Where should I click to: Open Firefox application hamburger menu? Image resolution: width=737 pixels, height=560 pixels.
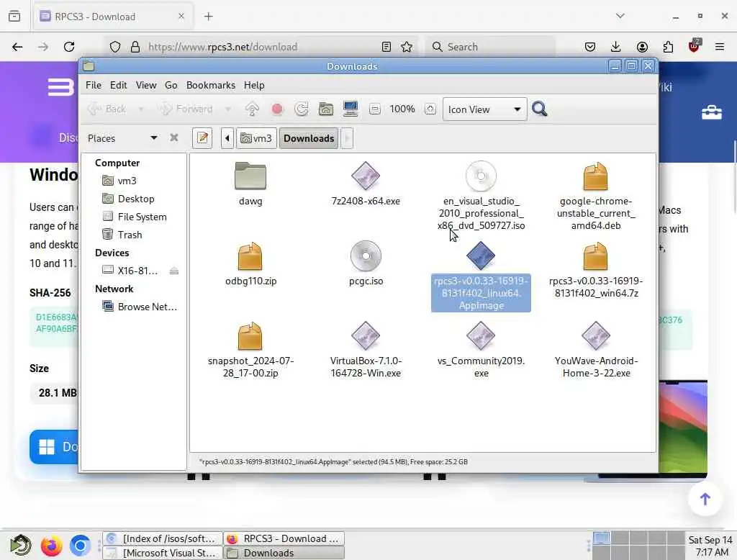pyautogui.click(x=720, y=47)
